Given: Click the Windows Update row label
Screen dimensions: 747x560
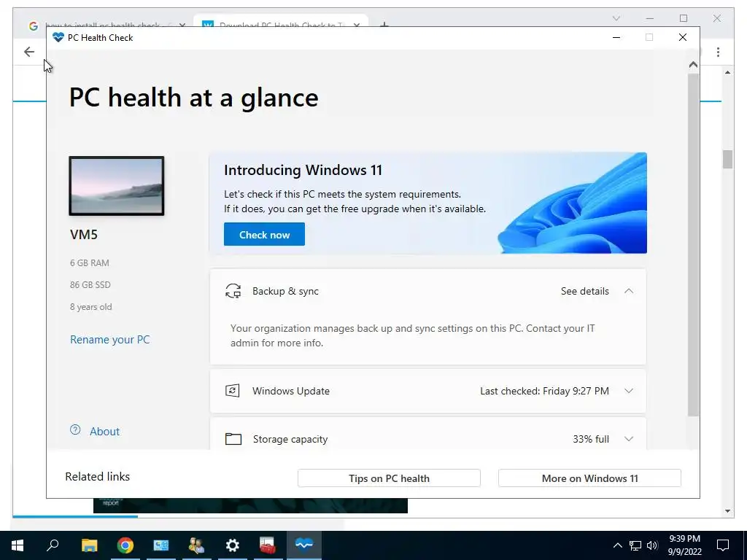Looking at the screenshot, I should (290, 391).
